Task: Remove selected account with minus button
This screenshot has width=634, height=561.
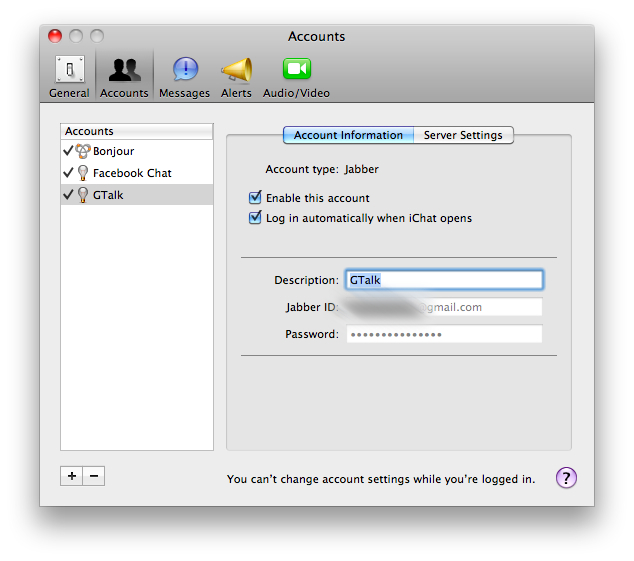Action: (x=94, y=476)
